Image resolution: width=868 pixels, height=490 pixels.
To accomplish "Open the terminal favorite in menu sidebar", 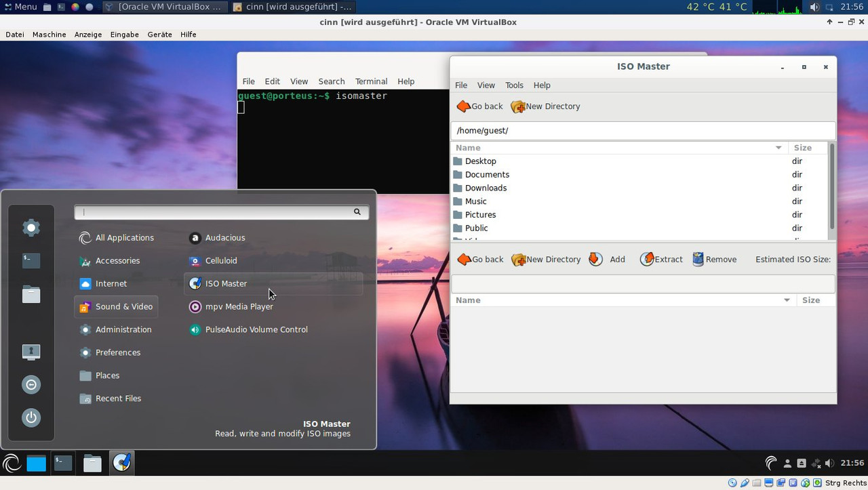I will point(31,260).
